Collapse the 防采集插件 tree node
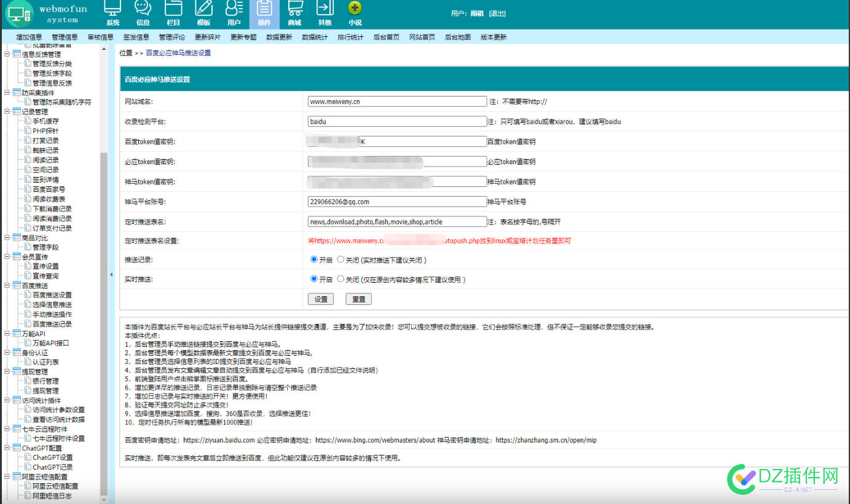Image resolution: width=850 pixels, height=504 pixels. pyautogui.click(x=7, y=93)
